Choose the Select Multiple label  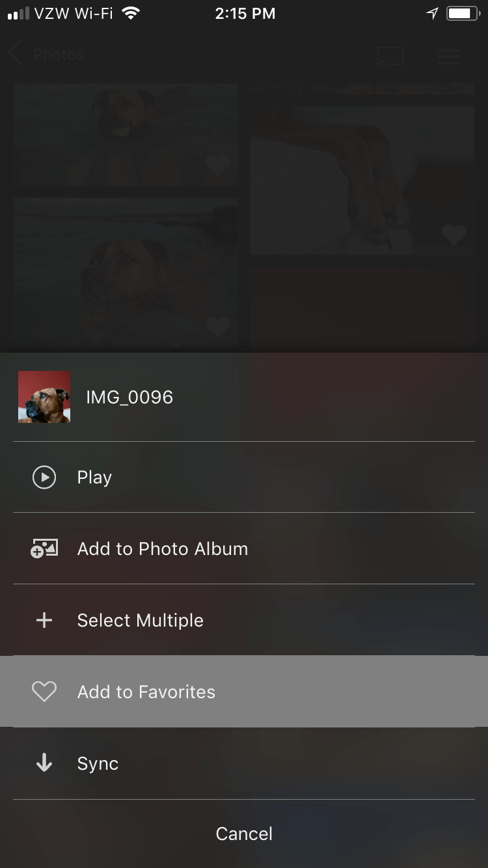[141, 621]
